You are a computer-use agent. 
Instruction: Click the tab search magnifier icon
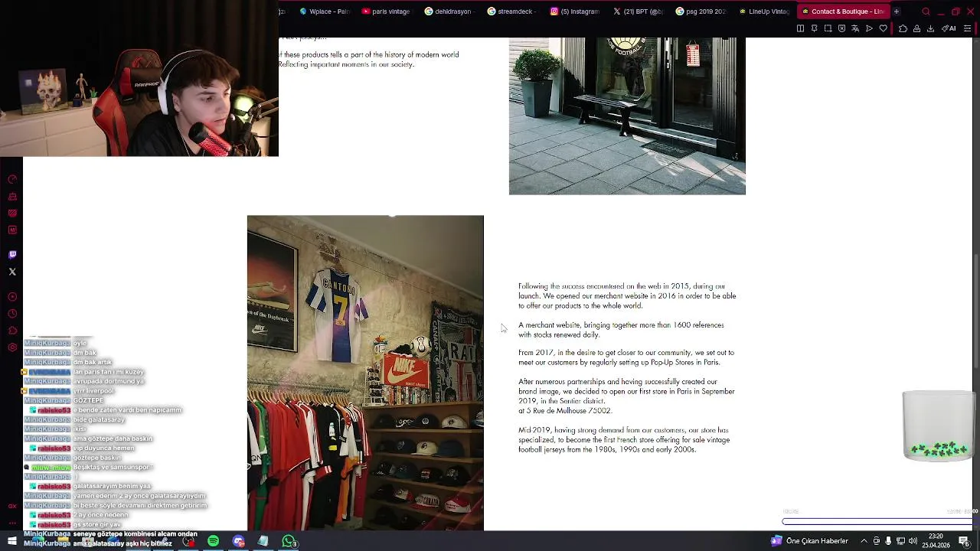[x=926, y=11]
